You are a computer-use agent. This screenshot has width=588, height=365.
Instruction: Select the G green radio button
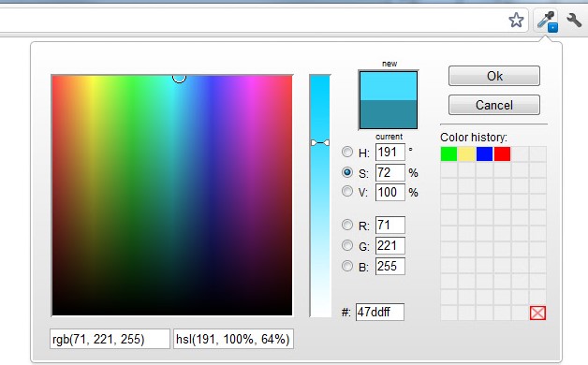[347, 245]
